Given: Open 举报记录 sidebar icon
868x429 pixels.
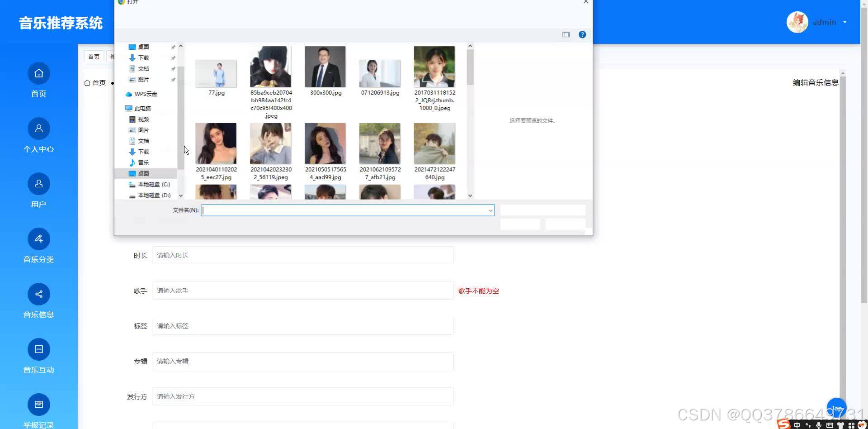Looking at the screenshot, I should pyautogui.click(x=39, y=405).
